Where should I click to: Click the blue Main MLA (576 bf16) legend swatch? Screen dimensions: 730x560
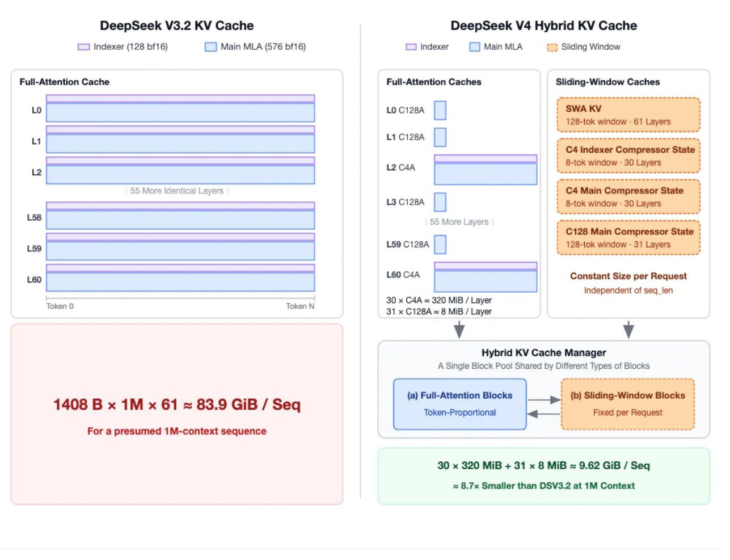coord(211,47)
